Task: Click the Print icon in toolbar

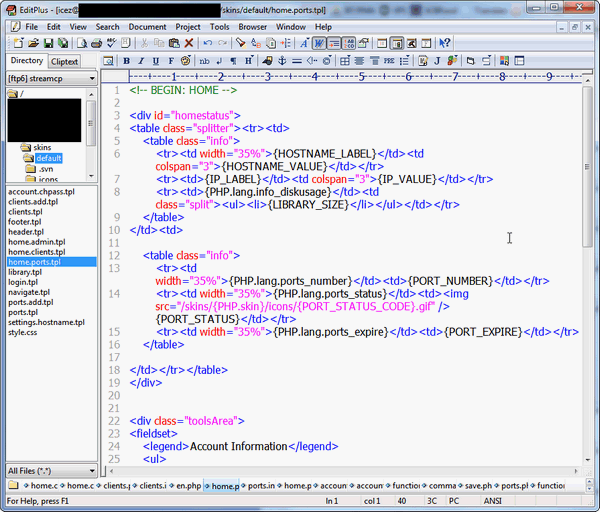Action: [x=96, y=43]
